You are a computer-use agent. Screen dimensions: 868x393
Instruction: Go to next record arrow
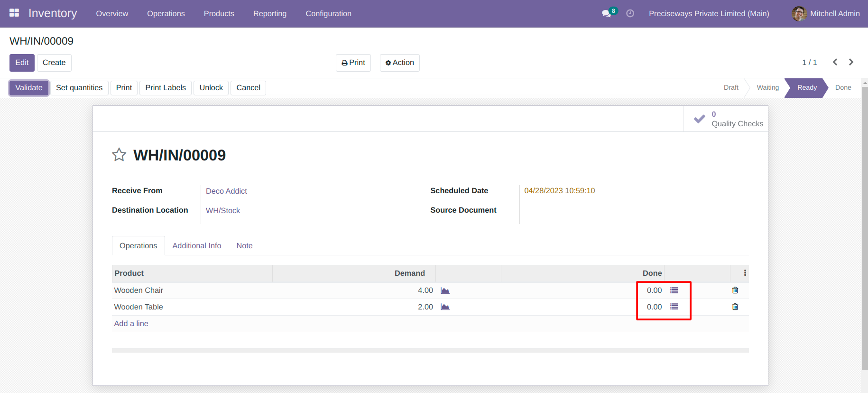point(851,62)
